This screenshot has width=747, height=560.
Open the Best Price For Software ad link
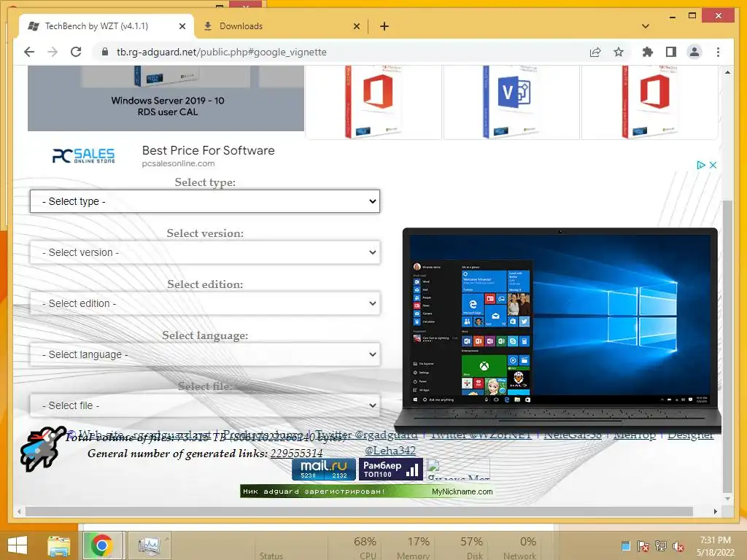coord(208,150)
